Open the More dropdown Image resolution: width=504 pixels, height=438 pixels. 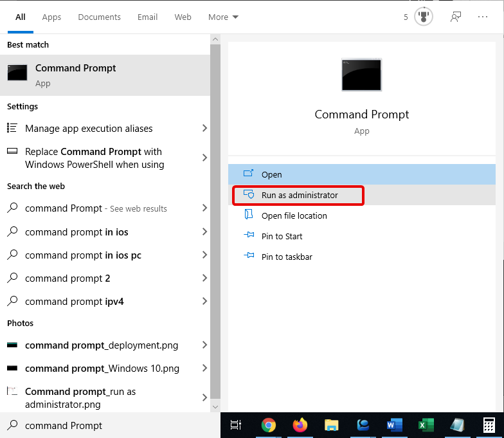pos(223,17)
